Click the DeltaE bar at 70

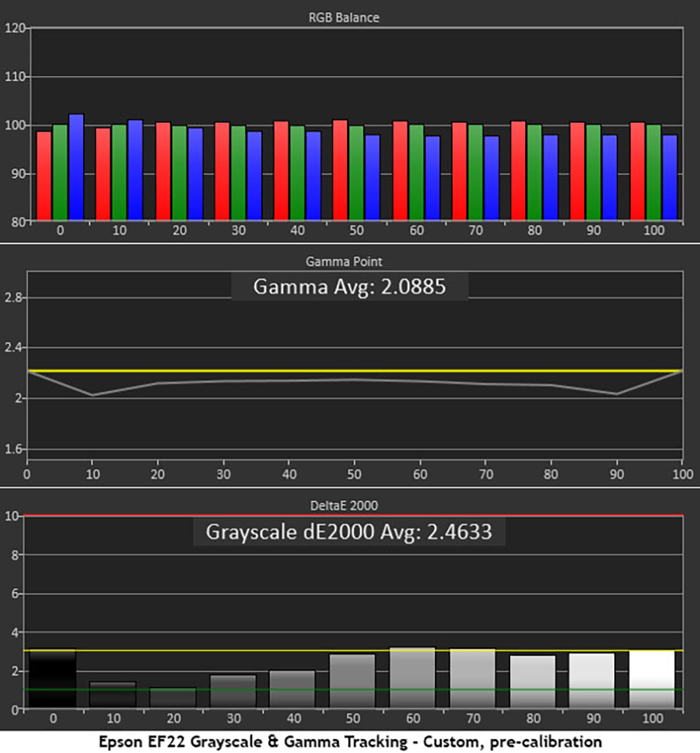(472, 678)
